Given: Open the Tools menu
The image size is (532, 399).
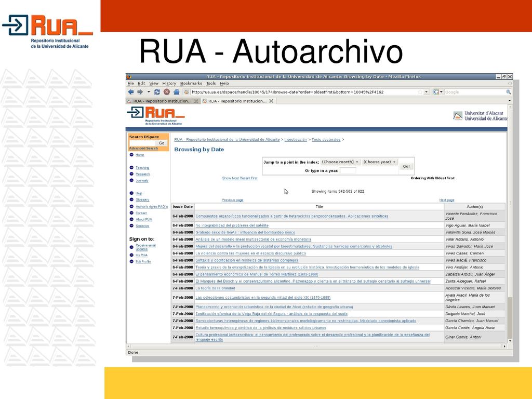Looking at the screenshot, I should coord(211,84).
